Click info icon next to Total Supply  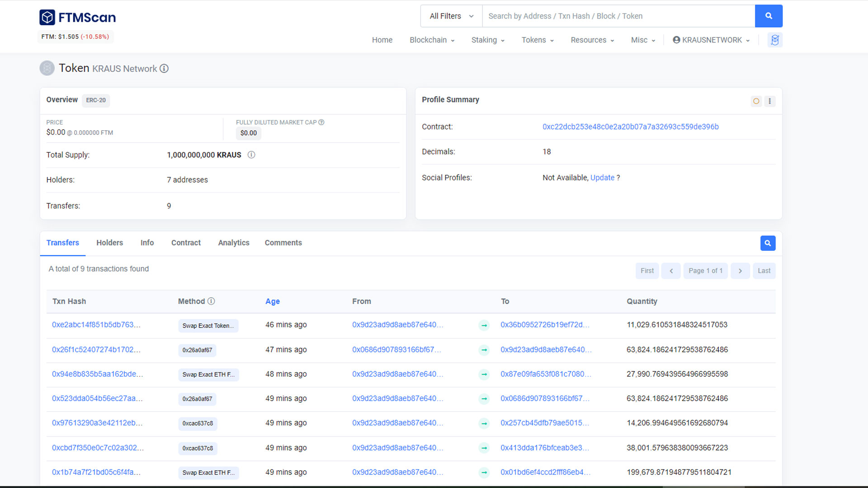click(251, 155)
